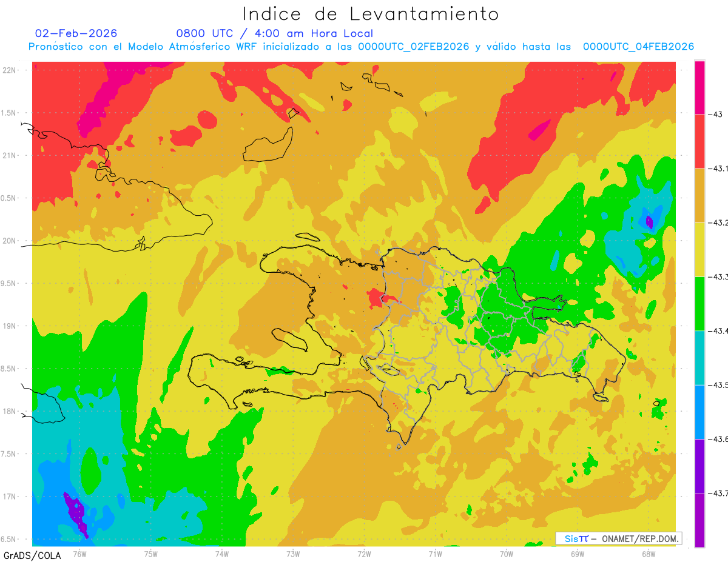Viewport: 728px width, 562px height.
Task: Click the "ONAMET/REP.DOM." label box
Action: (x=619, y=538)
